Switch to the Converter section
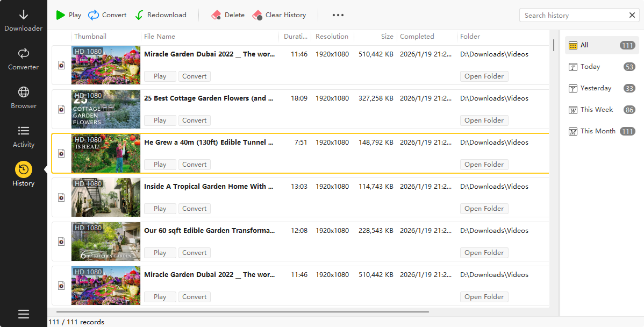Viewport: 644px width, 327px height. coord(23,59)
